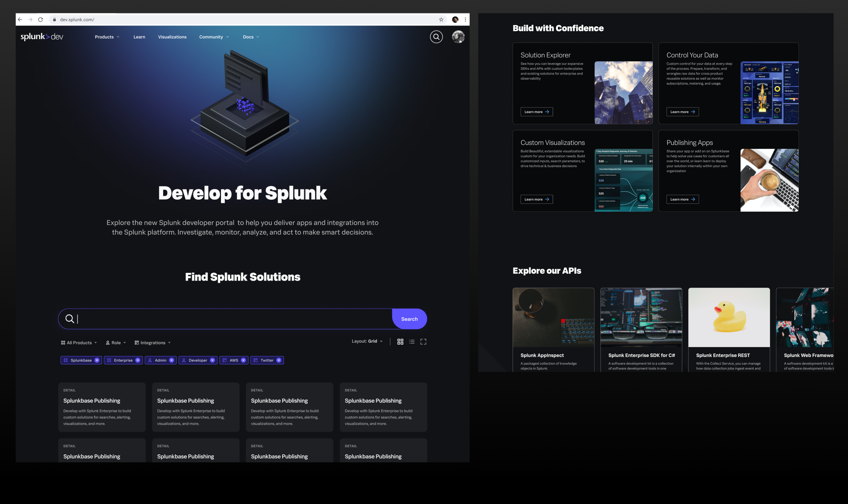
Task: Click Learn more on Control Your Data card
Action: pos(683,112)
